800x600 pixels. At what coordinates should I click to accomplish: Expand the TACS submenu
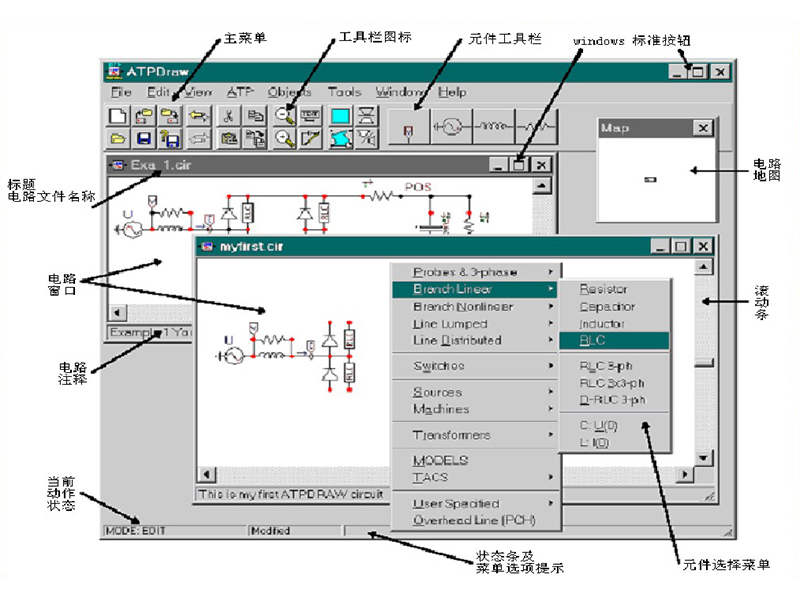[x=475, y=477]
